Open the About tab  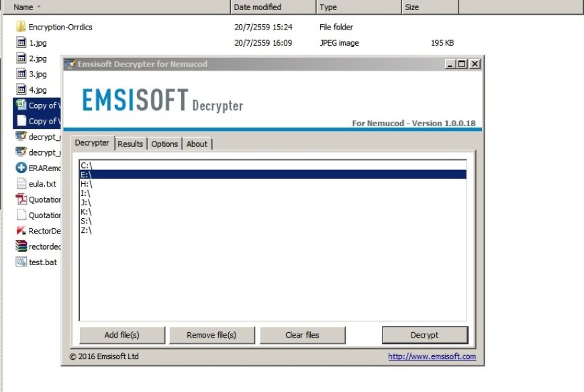click(x=197, y=144)
